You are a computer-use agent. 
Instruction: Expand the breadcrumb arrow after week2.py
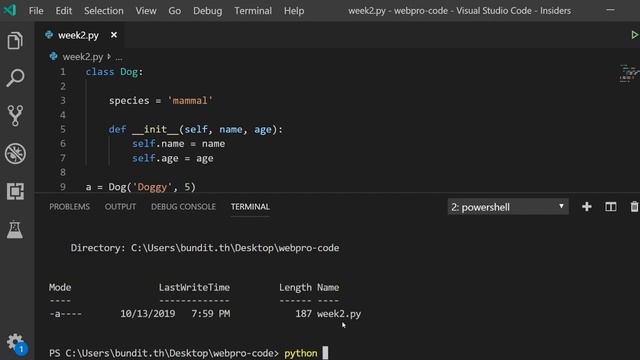(x=109, y=56)
